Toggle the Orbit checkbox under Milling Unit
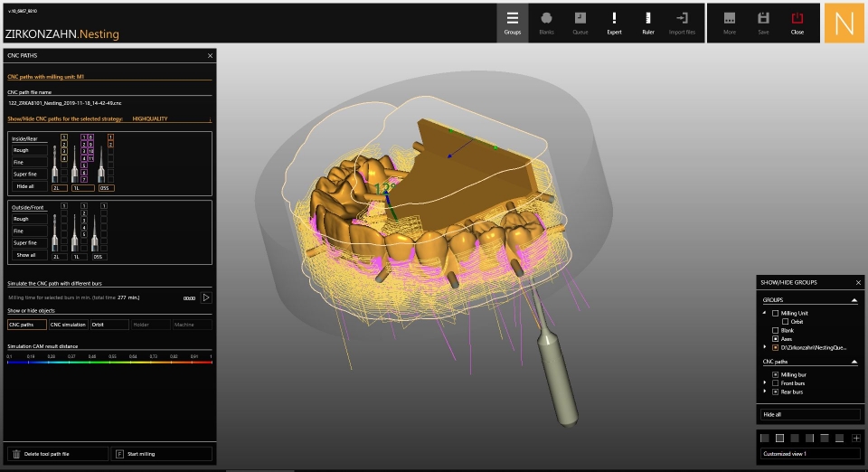The image size is (868, 472). 785,322
